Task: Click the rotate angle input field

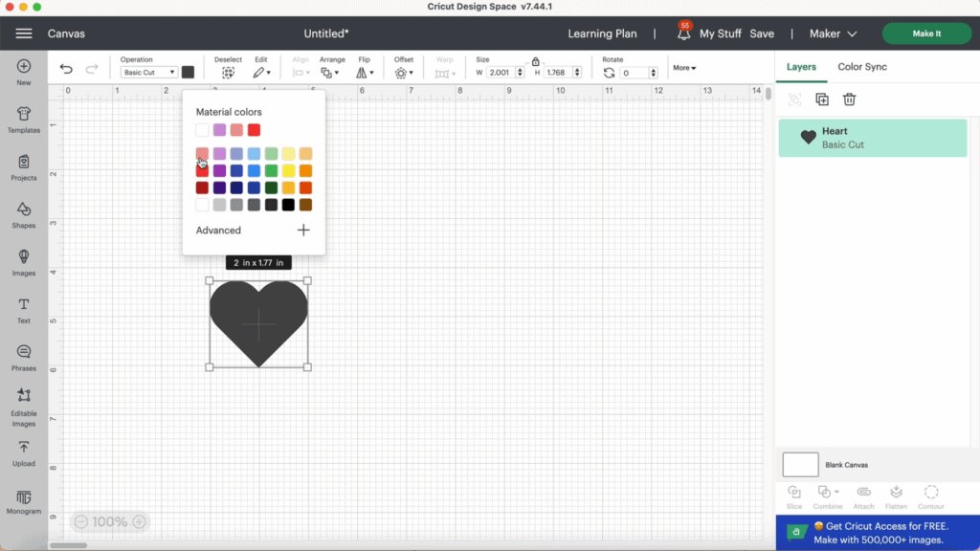Action: point(635,73)
